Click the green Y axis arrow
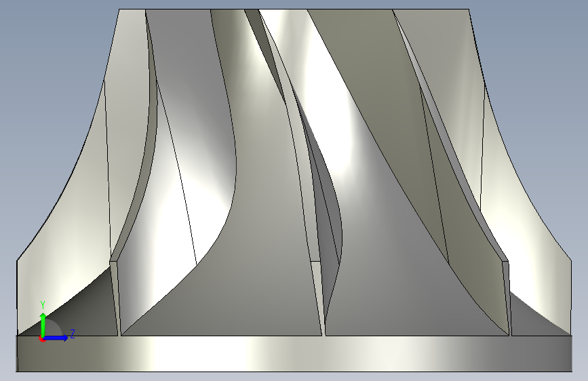This screenshot has width=588, height=381. click(43, 325)
